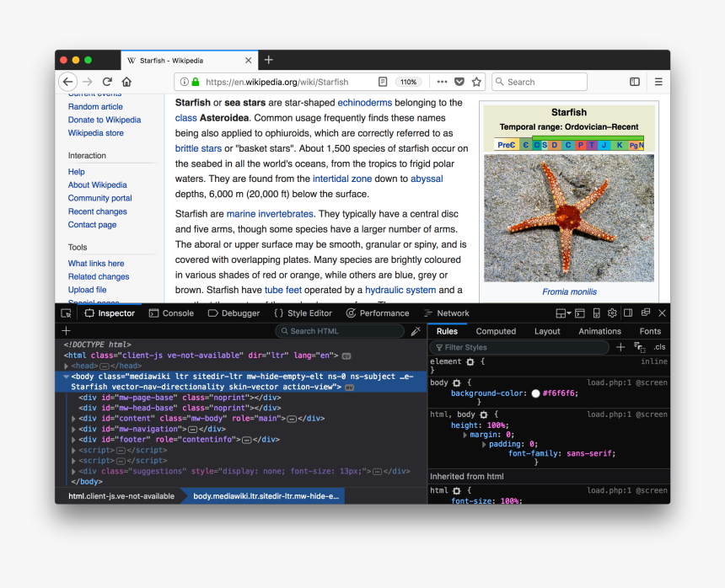Close the developer tools panel
Screen dimensions: 725x588
662,313
